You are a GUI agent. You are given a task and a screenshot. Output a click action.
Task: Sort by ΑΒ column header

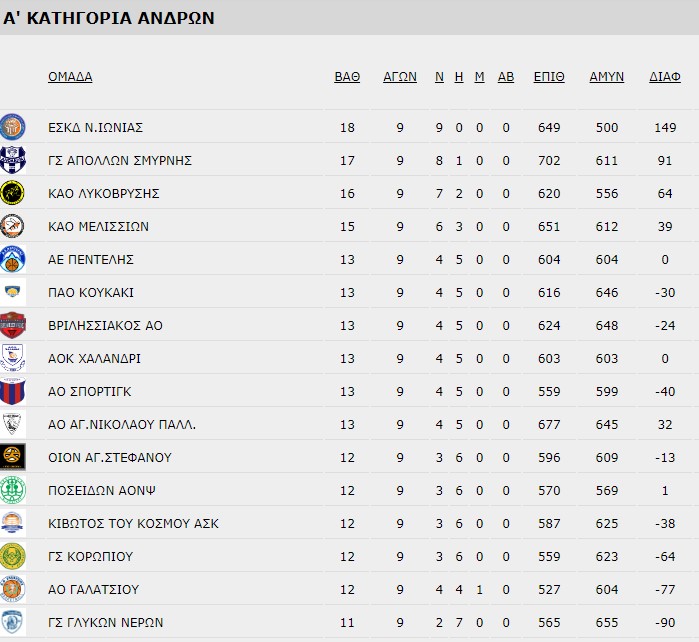(506, 77)
